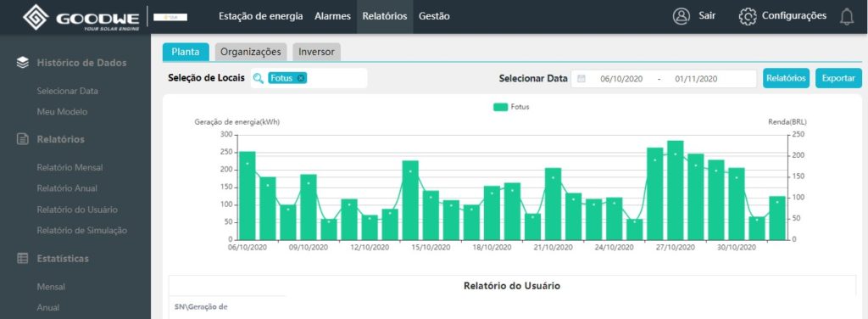Click the Relatórios generate button
The image size is (868, 319).
(x=786, y=78)
